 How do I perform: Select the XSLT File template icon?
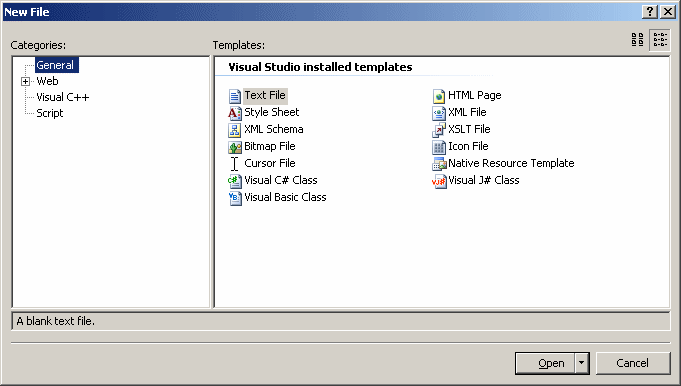439,130
